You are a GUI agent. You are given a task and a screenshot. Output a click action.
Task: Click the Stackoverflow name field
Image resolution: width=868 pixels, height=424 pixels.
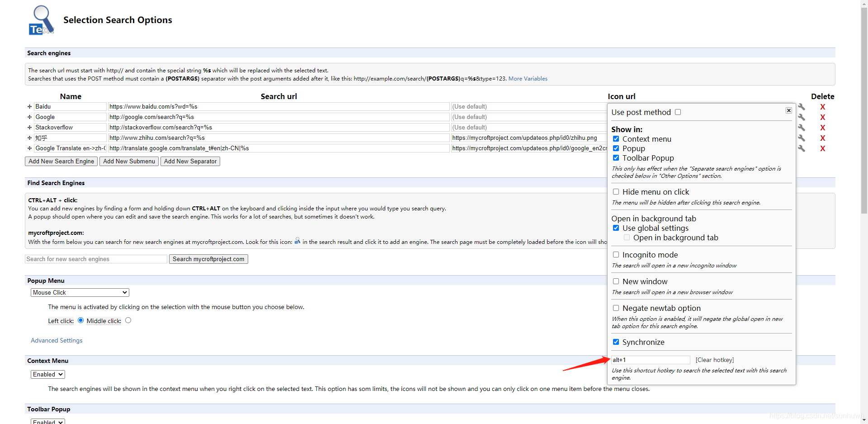pos(70,128)
